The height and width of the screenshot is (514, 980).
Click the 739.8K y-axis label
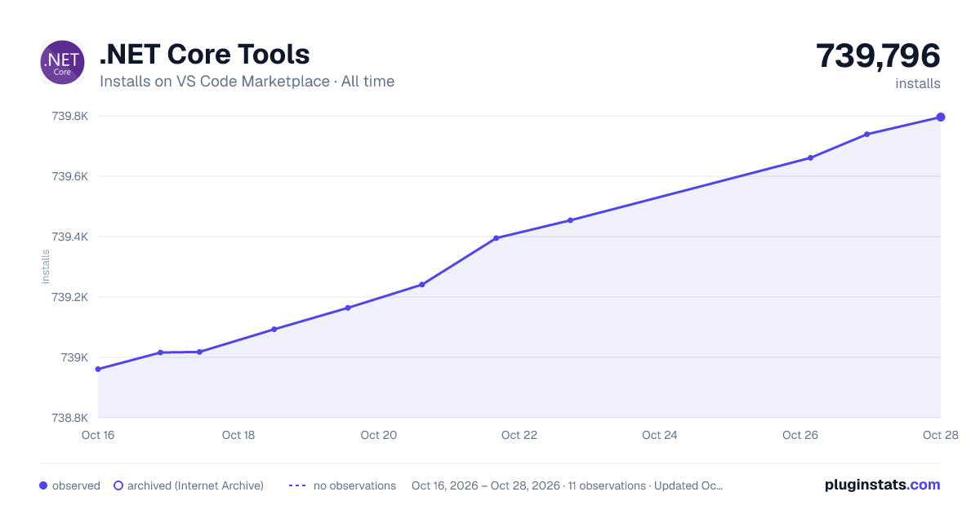(x=70, y=116)
